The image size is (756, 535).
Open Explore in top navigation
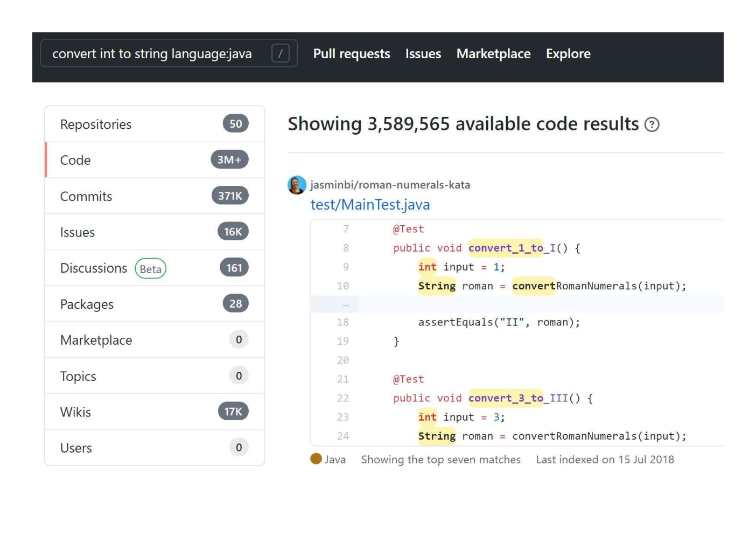[568, 54]
